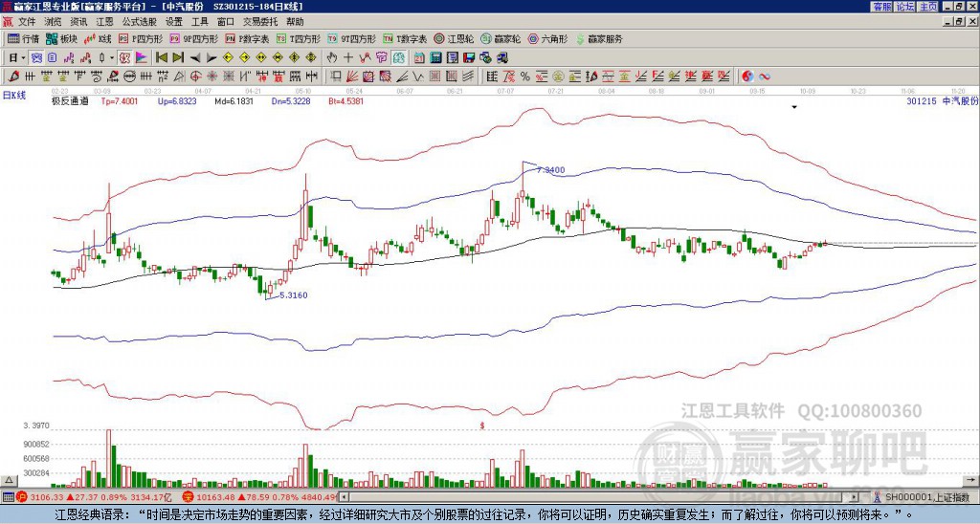Jump to last bar with green skip-forward icon
Screen dimensions: 980x524
178,58
